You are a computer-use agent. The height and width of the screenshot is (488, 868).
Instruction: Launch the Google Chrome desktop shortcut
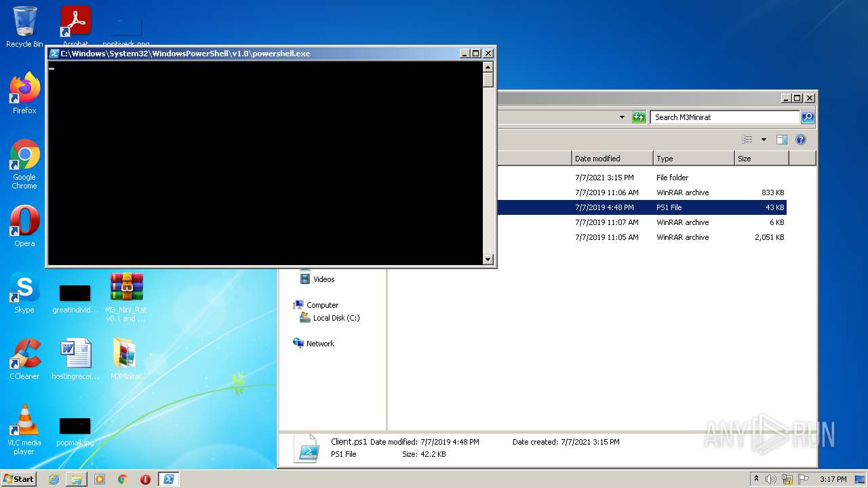pyautogui.click(x=24, y=165)
